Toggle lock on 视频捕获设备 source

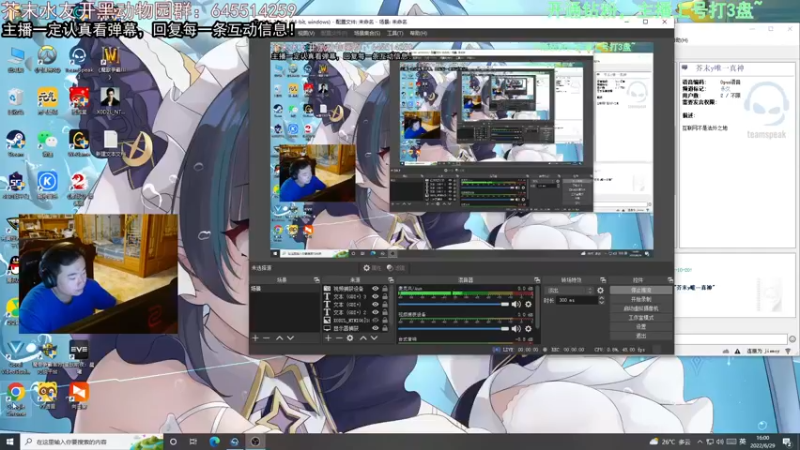[x=385, y=289]
